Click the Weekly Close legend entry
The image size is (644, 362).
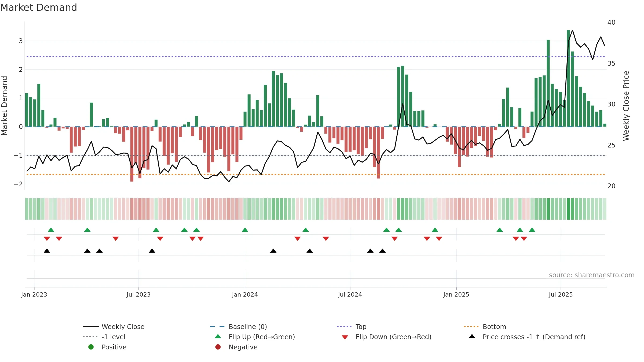point(114,327)
